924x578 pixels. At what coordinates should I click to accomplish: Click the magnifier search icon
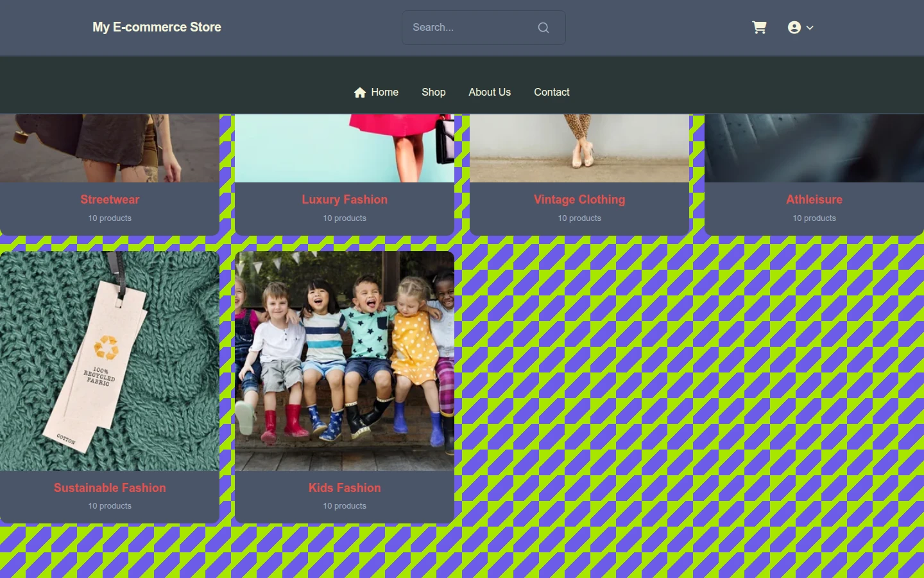coord(543,28)
